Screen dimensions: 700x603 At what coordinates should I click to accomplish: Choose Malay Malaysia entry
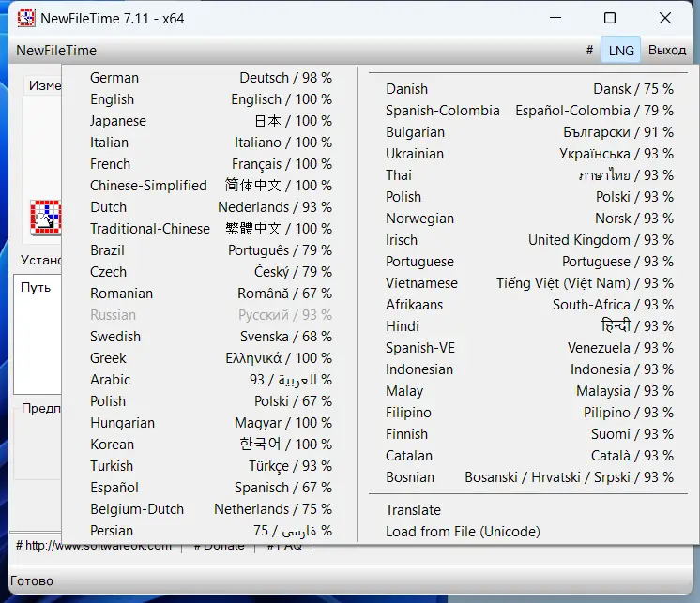click(x=528, y=391)
